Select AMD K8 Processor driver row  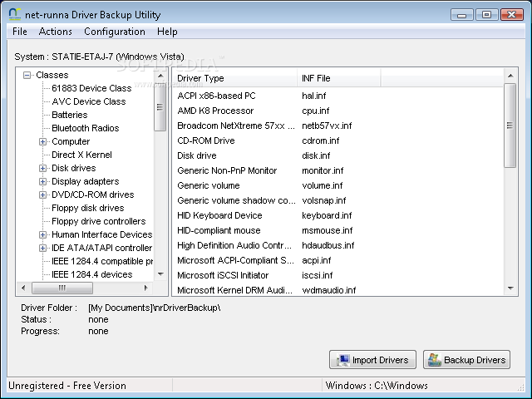click(338, 111)
